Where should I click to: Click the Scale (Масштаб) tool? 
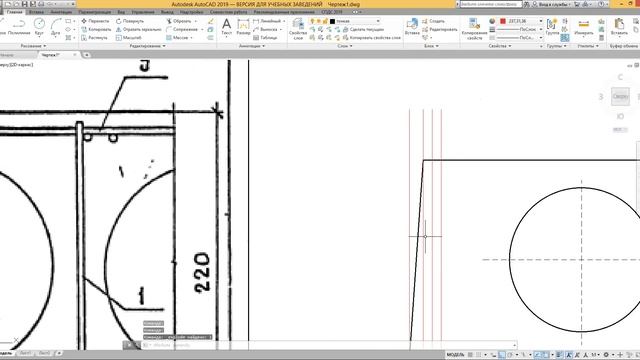click(129, 38)
